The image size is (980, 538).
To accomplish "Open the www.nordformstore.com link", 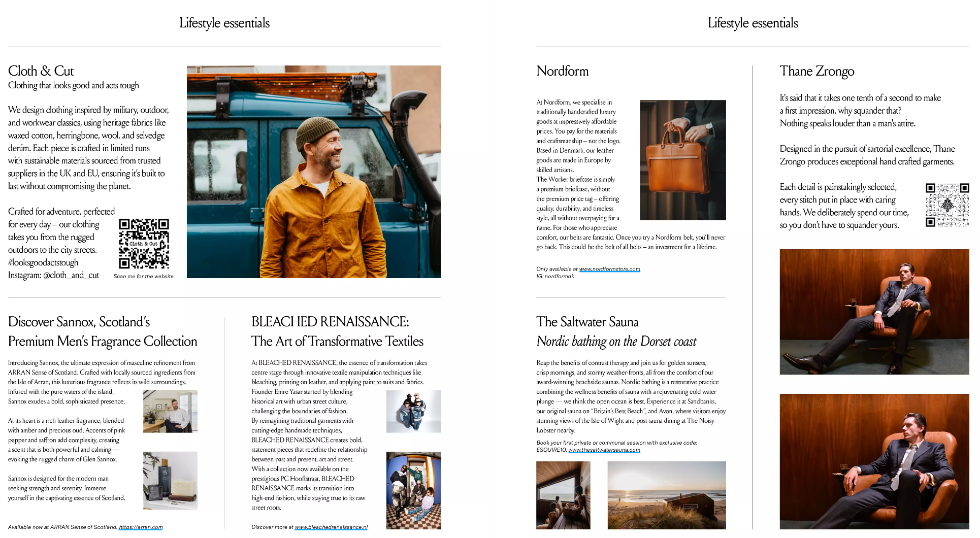I will 609,269.
